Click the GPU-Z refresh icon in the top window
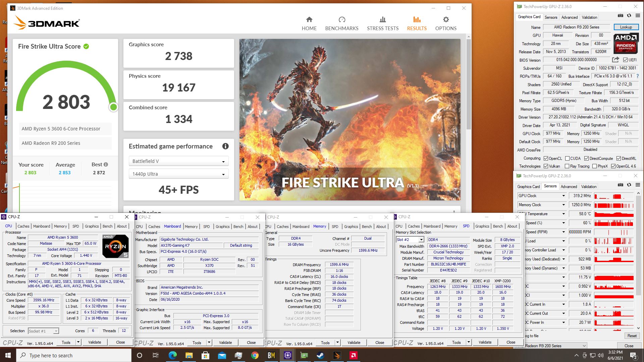 629,15
